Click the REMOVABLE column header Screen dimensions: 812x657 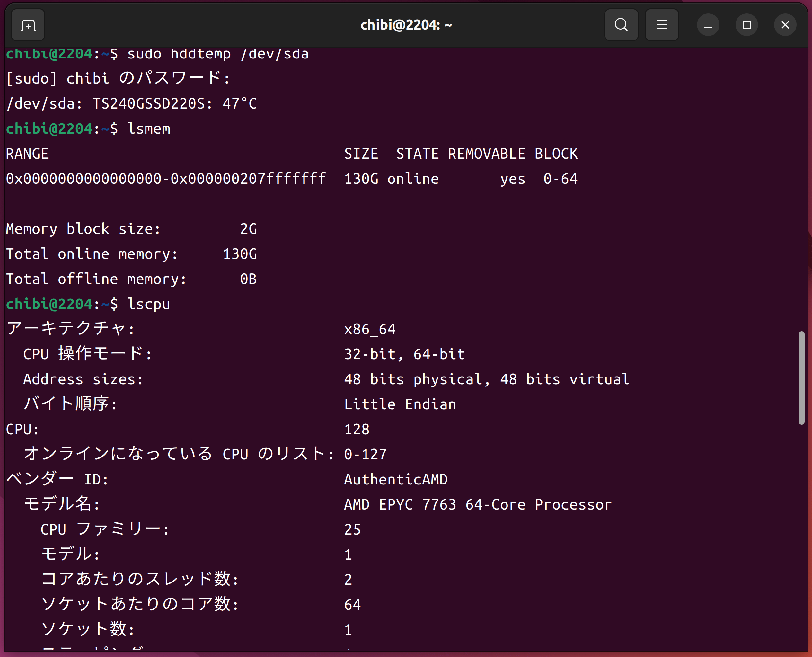click(x=487, y=154)
